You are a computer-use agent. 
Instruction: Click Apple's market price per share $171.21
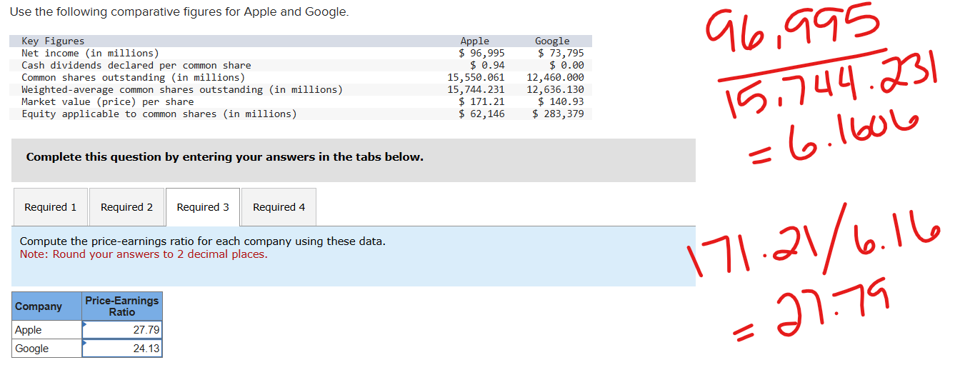coord(481,102)
